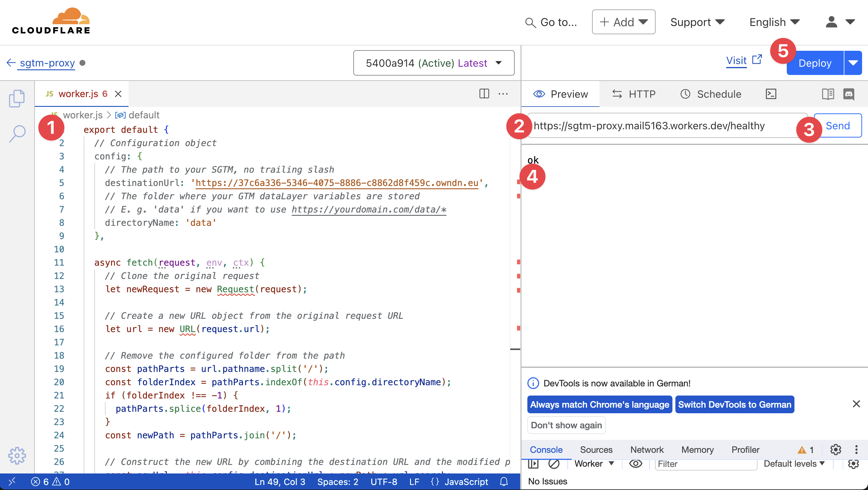Screen dimensions: 868x490
Task: Click the Visit link
Action: pos(736,61)
